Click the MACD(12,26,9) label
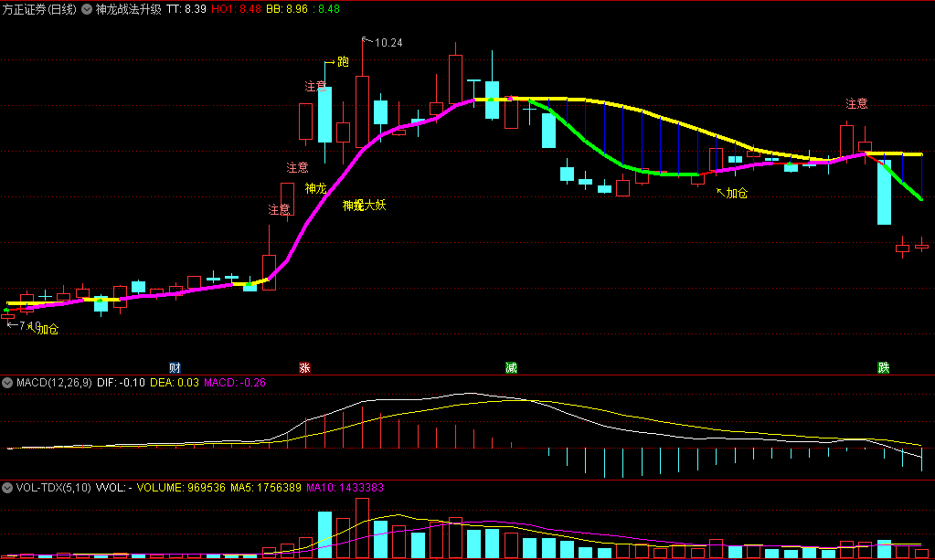This screenshot has height=560, width=935. pos(54,383)
